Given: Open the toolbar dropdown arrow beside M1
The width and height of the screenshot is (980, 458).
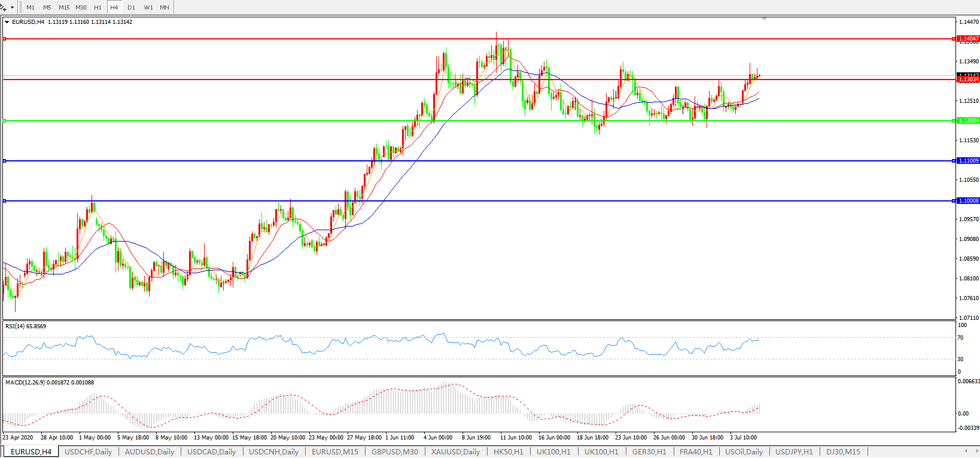Looking at the screenshot, I should tap(12, 8).
